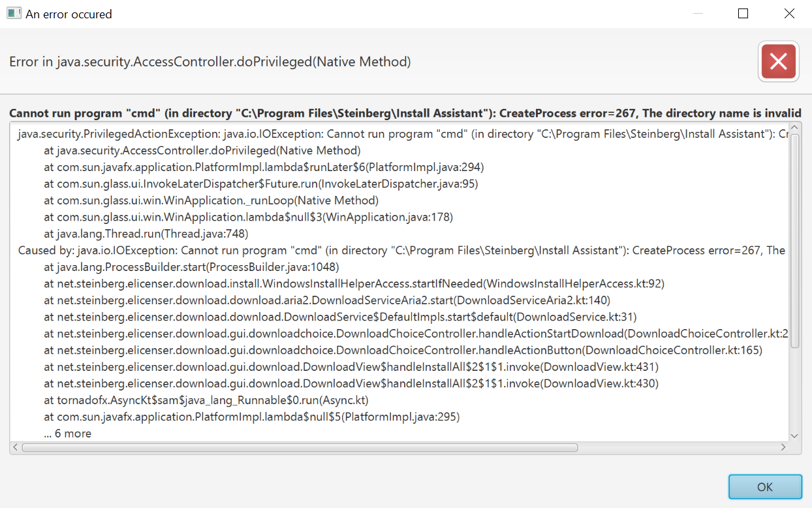Click the 'WinApplication.lambda$null$3' stack line
The width and height of the screenshot is (812, 508).
coord(248,217)
